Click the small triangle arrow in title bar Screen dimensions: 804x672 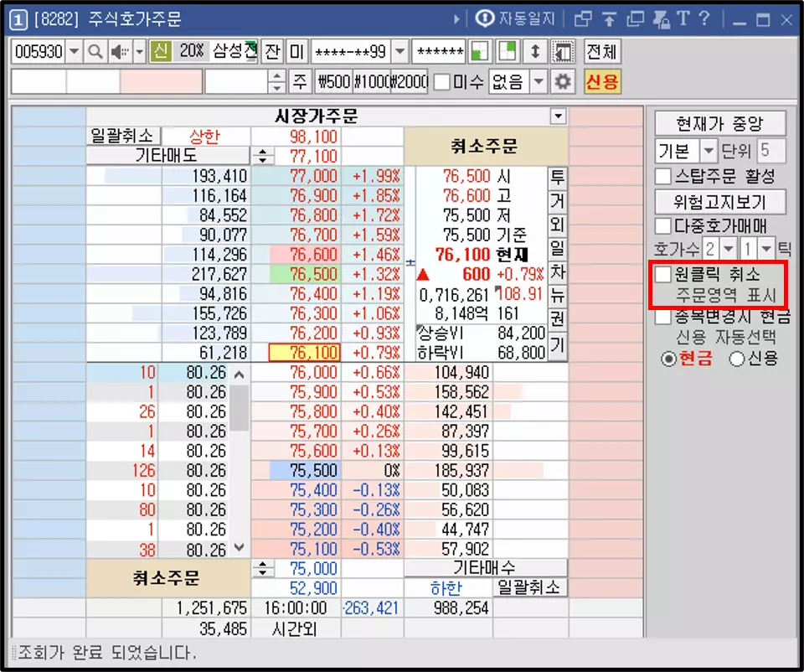click(456, 19)
